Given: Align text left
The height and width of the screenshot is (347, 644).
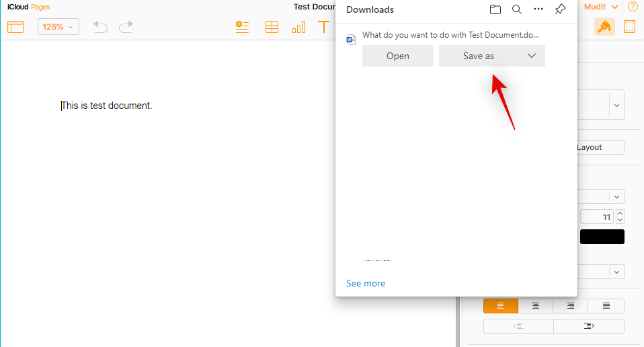Looking at the screenshot, I should [501, 306].
